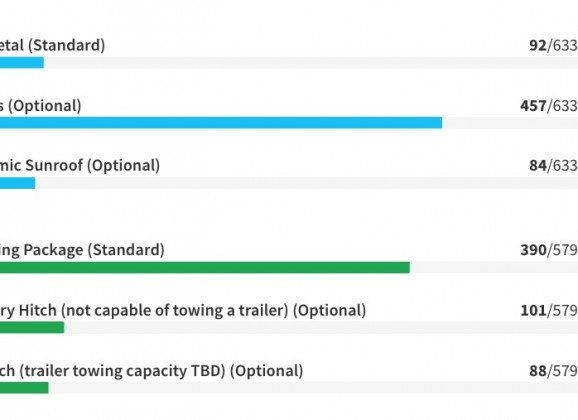Screen dimensions: 578x420
Task: Click the 'mic Sunroof (Optional)' label
Action: 80,166
